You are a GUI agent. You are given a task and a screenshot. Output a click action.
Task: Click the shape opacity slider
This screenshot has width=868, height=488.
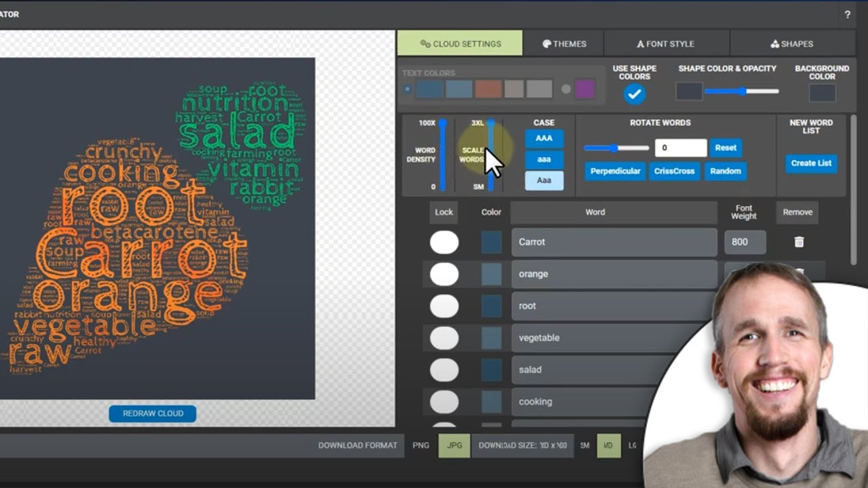[x=742, y=91]
